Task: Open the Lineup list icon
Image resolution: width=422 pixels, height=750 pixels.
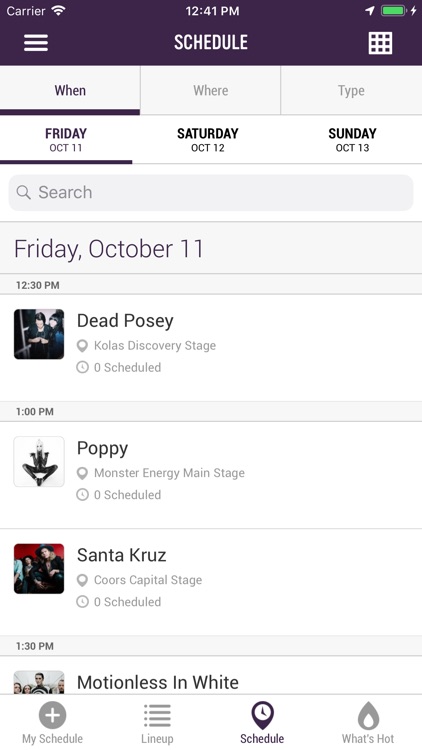Action: point(157,716)
